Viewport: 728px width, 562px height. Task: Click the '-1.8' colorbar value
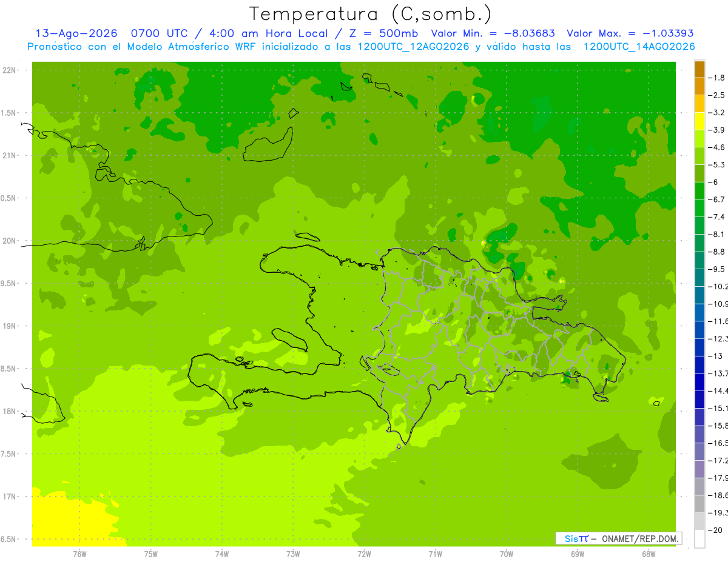[717, 78]
